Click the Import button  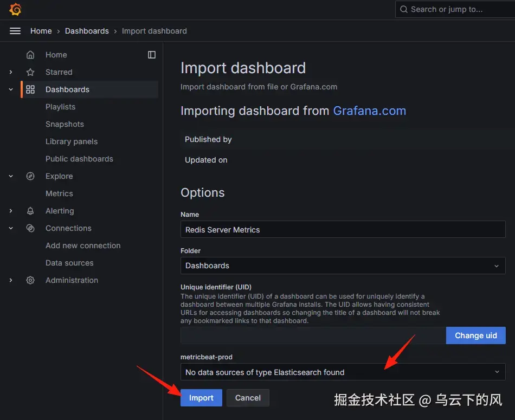201,398
